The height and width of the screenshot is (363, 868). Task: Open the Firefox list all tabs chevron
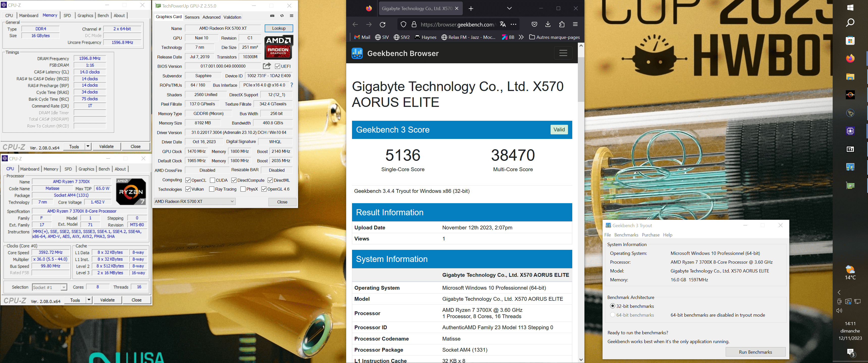point(509,8)
